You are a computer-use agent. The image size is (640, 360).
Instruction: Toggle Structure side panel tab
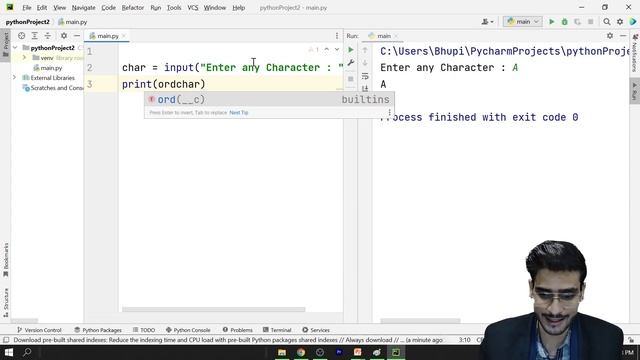click(5, 302)
